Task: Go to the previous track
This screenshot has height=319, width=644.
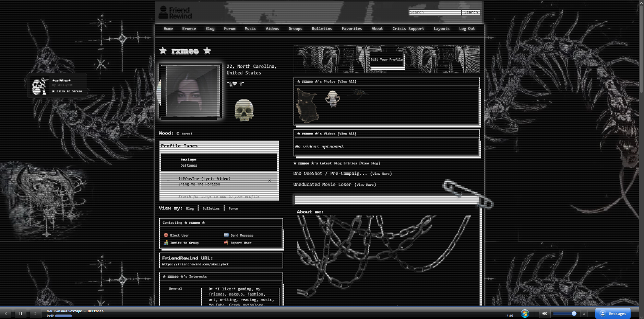Action: point(6,314)
